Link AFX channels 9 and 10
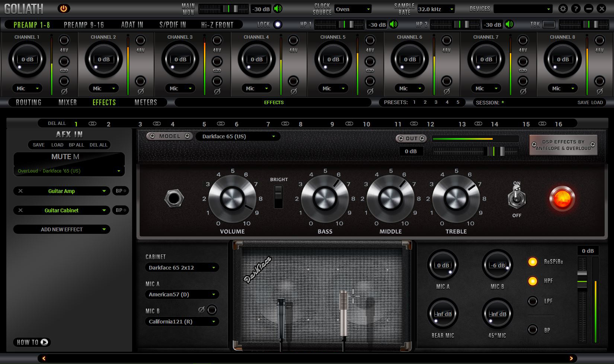This screenshot has height=364, width=614. 349,123
